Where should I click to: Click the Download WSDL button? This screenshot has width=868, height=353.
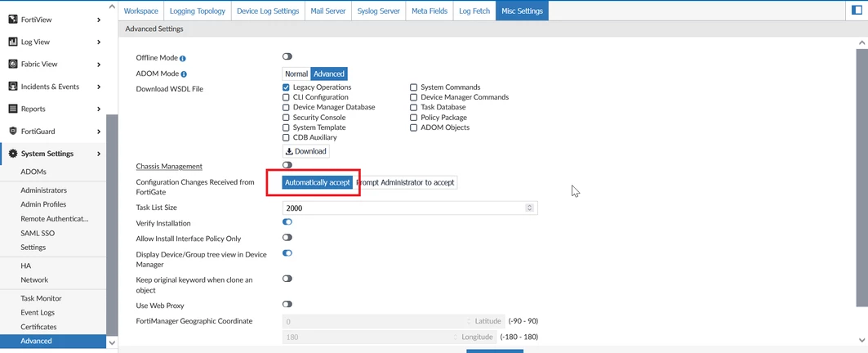pos(306,151)
